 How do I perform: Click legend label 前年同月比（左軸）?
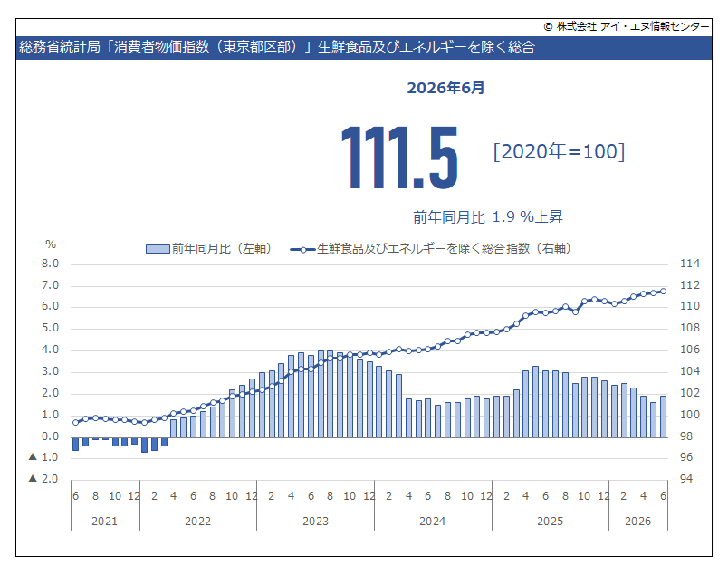pyautogui.click(x=222, y=248)
